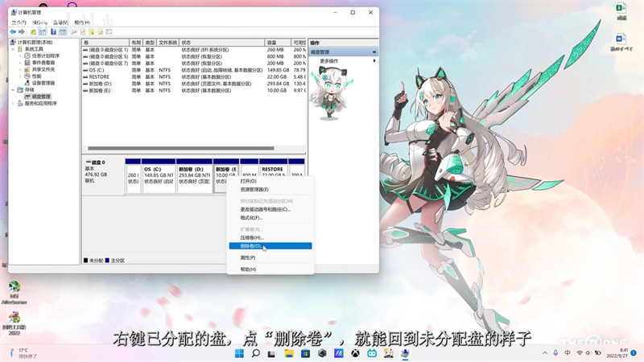The height and width of the screenshot is (362, 644).
Task: Click the blue Back arrow in toolbar
Action: point(13,31)
